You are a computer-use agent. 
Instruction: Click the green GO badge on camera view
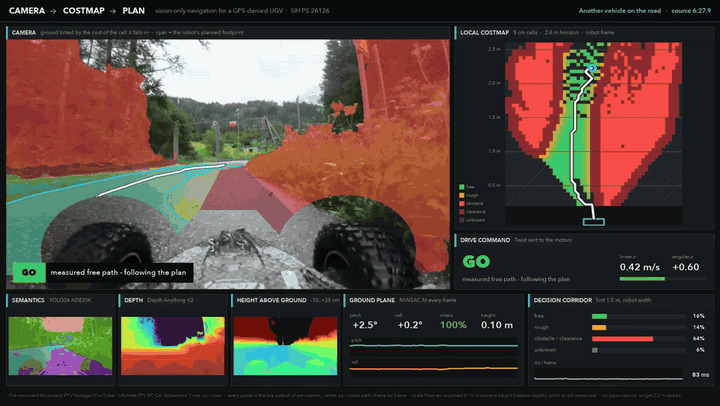(29, 272)
